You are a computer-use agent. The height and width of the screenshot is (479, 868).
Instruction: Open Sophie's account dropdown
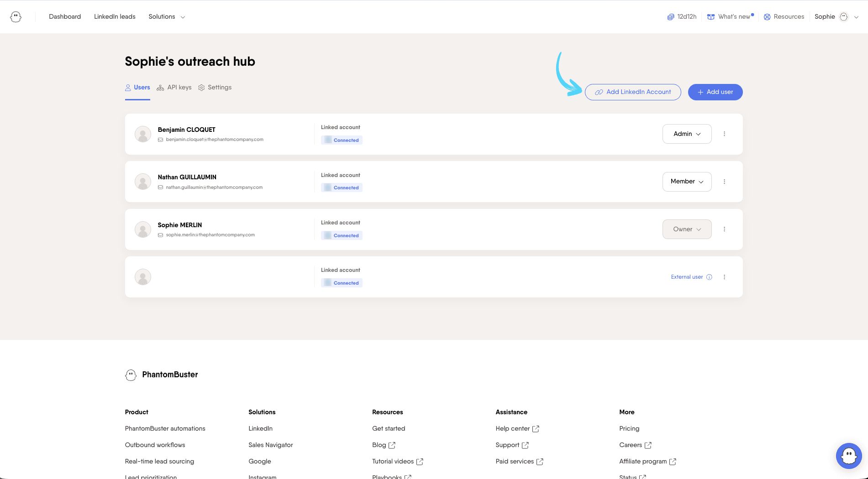(836, 16)
